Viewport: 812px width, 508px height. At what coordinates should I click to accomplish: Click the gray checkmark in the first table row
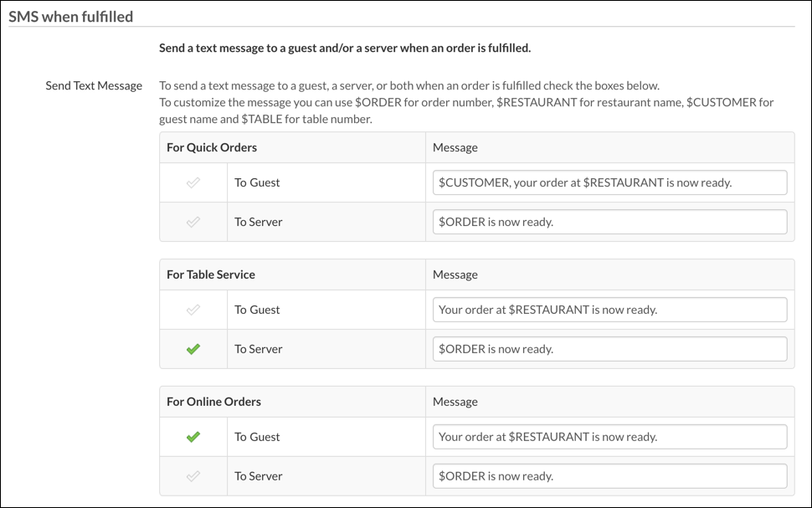192,182
